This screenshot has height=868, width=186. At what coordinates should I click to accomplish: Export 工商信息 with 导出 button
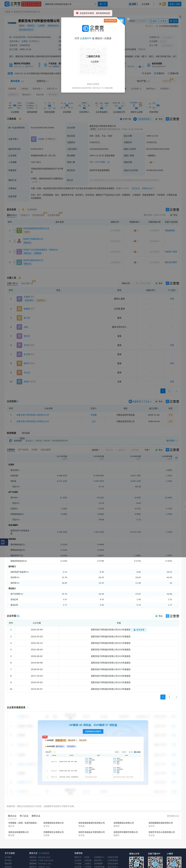click(159, 119)
